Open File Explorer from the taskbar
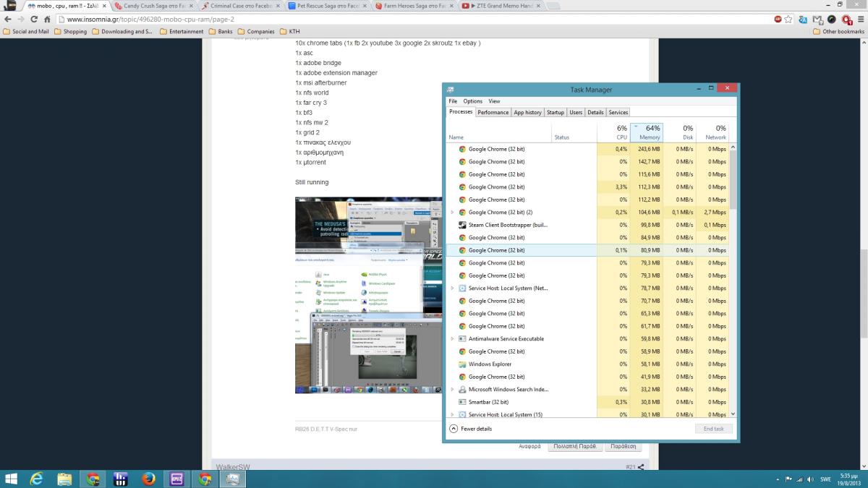Screen dimensions: 868x488 [64, 479]
